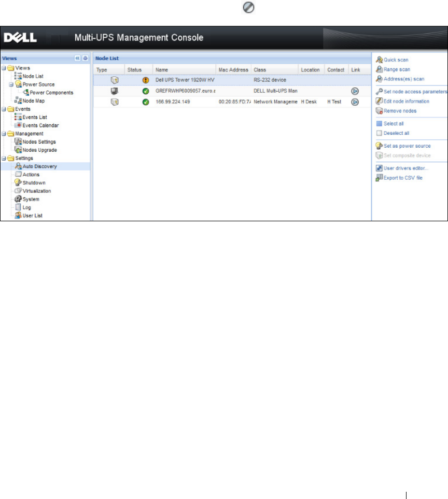Click the Export to CSV file icon
The height and width of the screenshot is (499, 448).
379,178
